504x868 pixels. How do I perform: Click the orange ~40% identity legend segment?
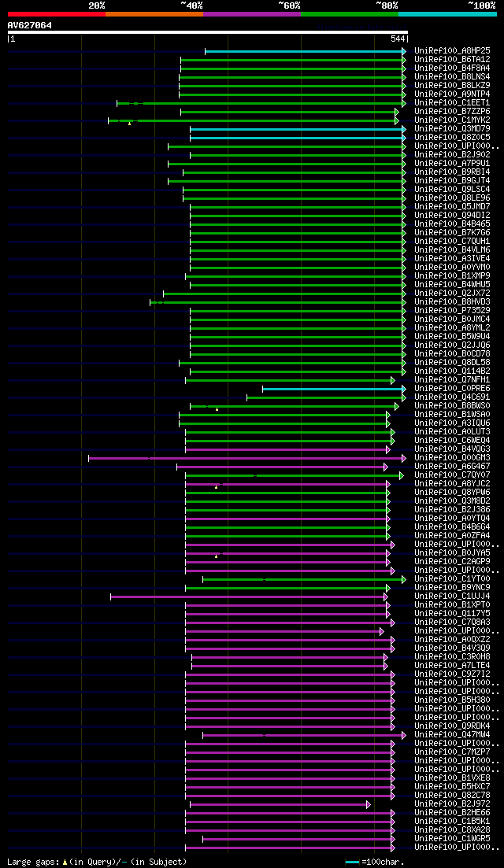tap(154, 14)
